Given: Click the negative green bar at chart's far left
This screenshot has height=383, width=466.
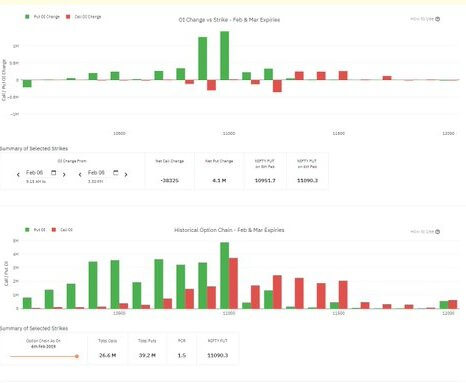Looking at the screenshot, I should point(27,83).
